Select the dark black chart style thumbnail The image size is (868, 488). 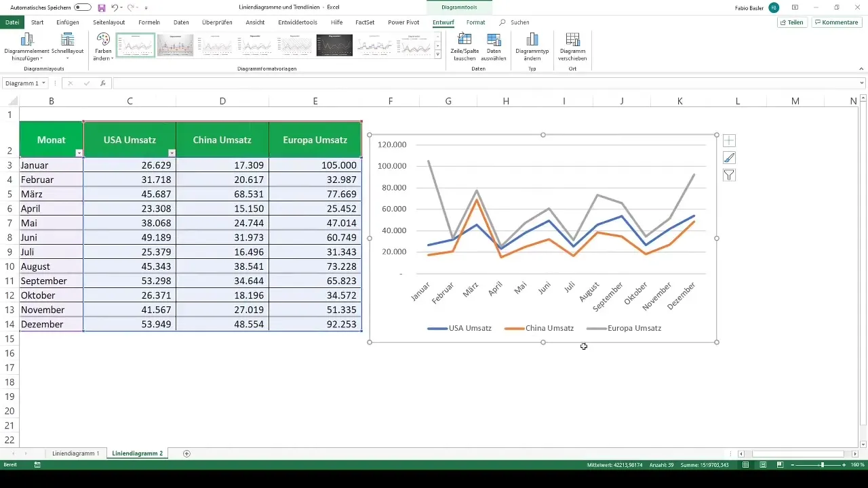334,45
